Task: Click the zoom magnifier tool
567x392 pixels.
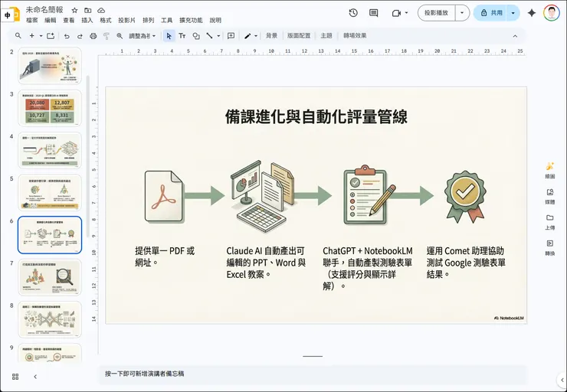Action: tap(120, 36)
